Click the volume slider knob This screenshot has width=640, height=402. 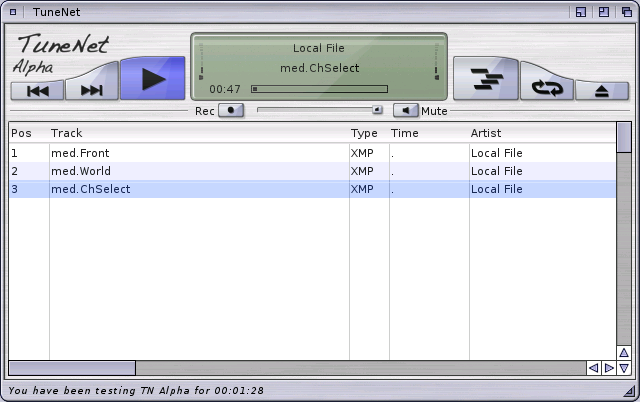tap(377, 111)
